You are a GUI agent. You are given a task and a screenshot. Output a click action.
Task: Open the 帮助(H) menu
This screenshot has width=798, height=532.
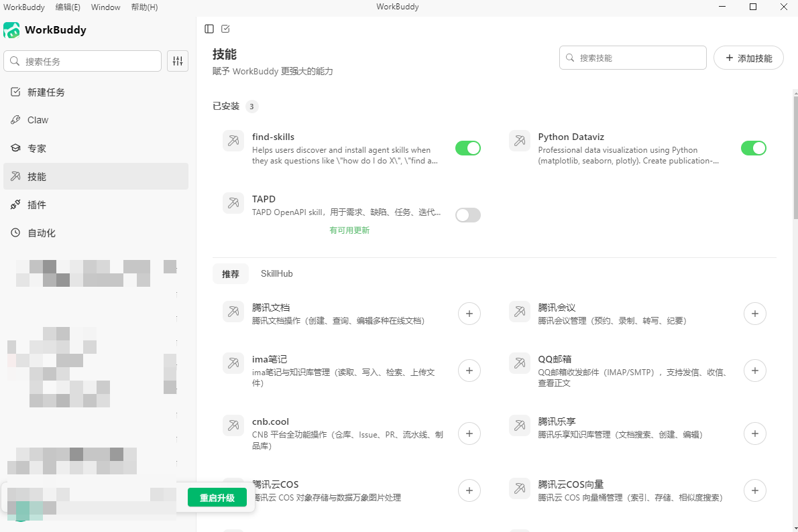(x=145, y=7)
